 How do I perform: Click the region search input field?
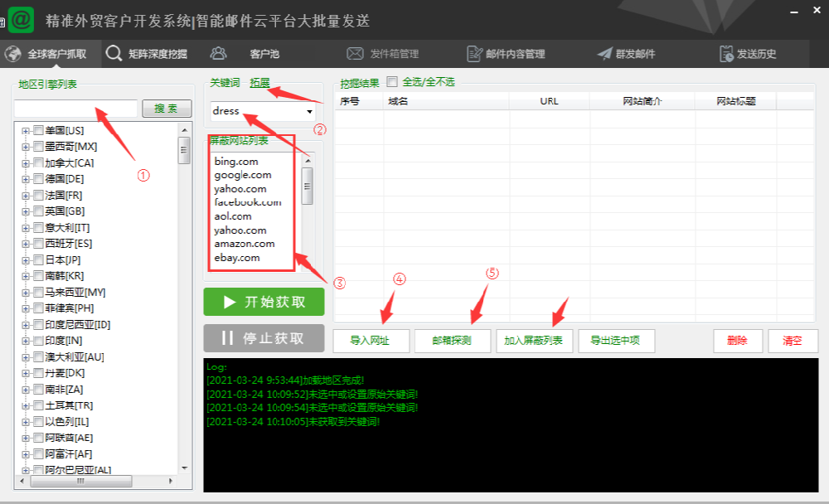[75, 109]
